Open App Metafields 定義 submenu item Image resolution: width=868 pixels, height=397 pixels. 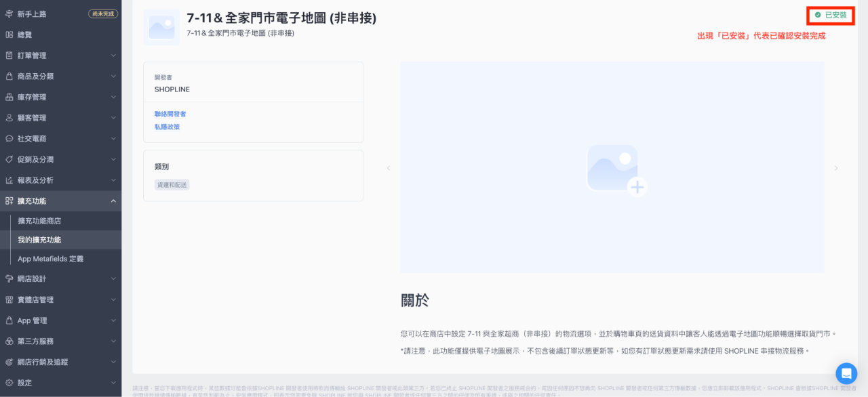click(60, 259)
